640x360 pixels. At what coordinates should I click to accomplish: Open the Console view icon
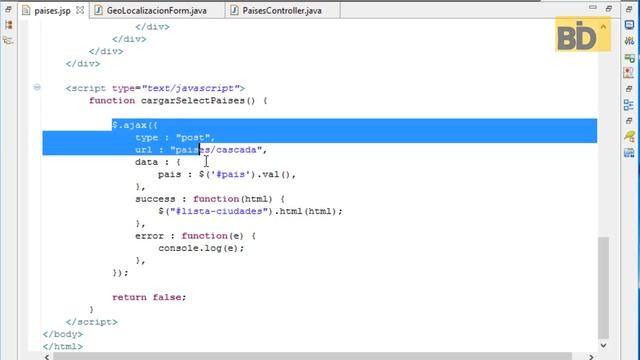(x=629, y=24)
